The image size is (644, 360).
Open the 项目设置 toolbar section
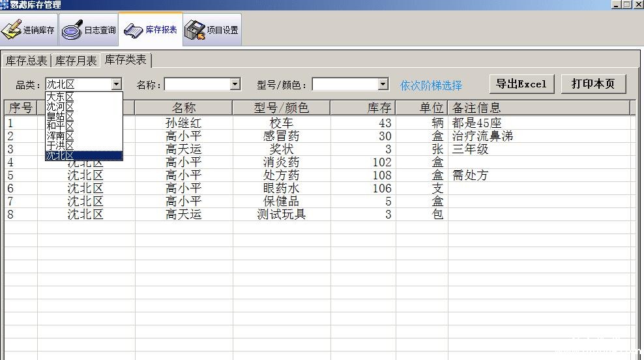pos(212,29)
